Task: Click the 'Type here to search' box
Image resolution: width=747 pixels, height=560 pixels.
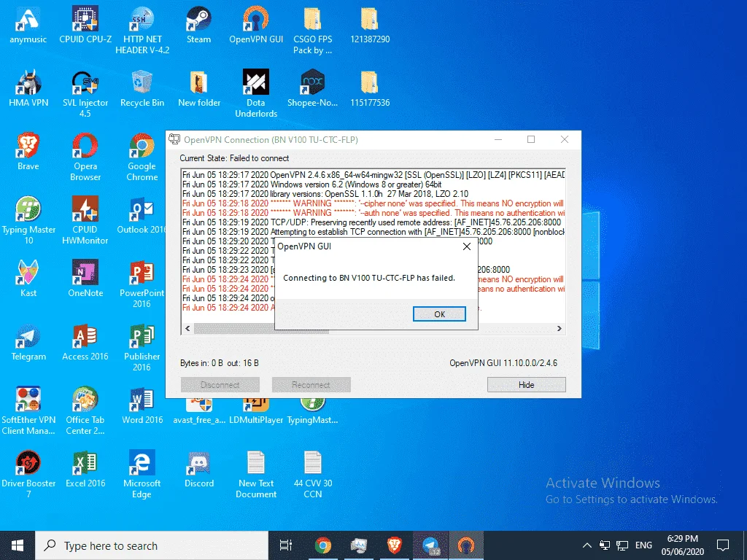Action: click(152, 545)
